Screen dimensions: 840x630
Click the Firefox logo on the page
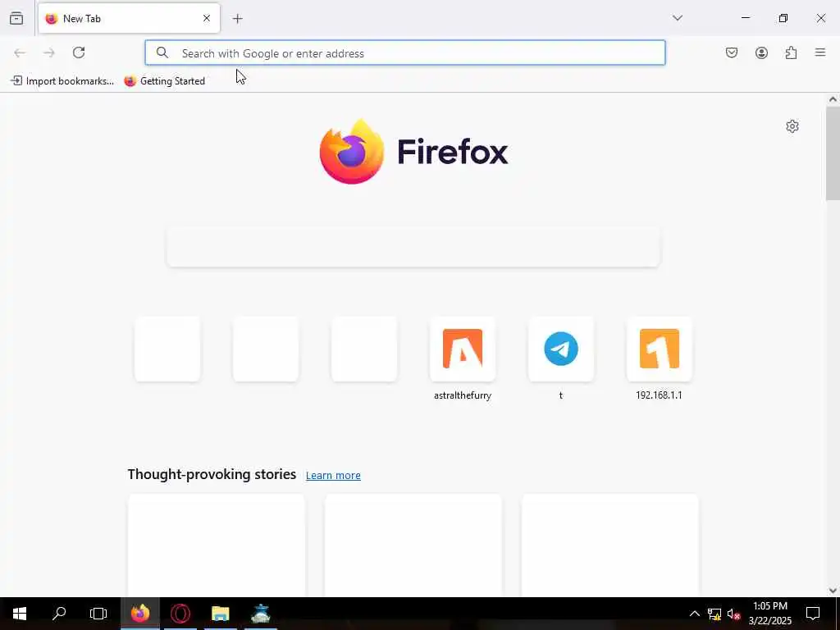pyautogui.click(x=413, y=152)
